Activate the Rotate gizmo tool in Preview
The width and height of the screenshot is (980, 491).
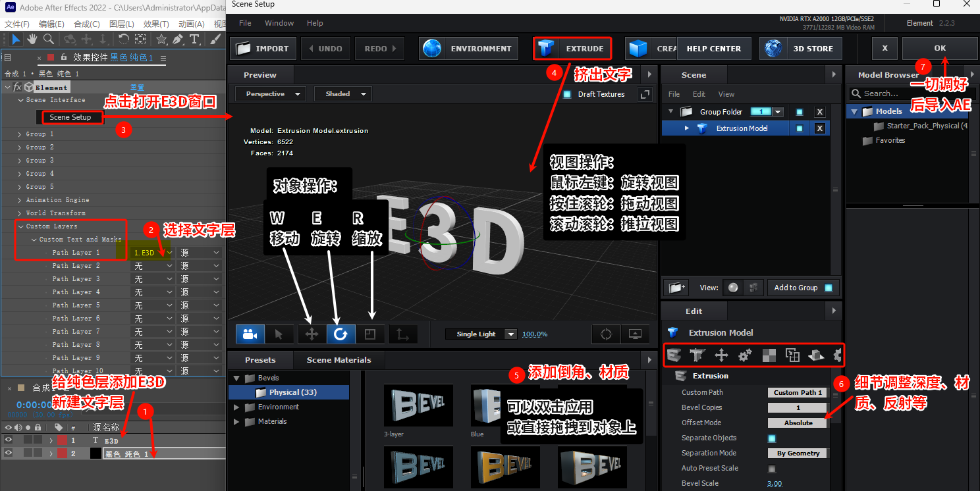[341, 334]
